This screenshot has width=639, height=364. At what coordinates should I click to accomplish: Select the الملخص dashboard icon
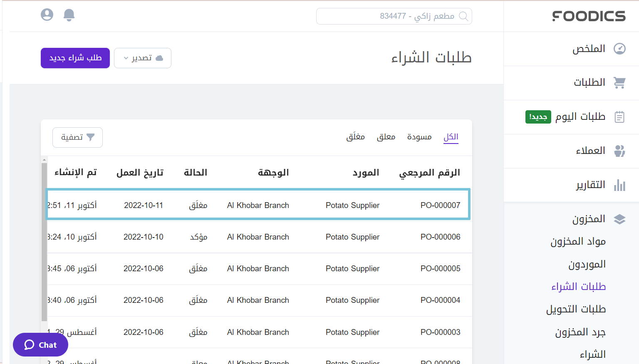point(619,49)
